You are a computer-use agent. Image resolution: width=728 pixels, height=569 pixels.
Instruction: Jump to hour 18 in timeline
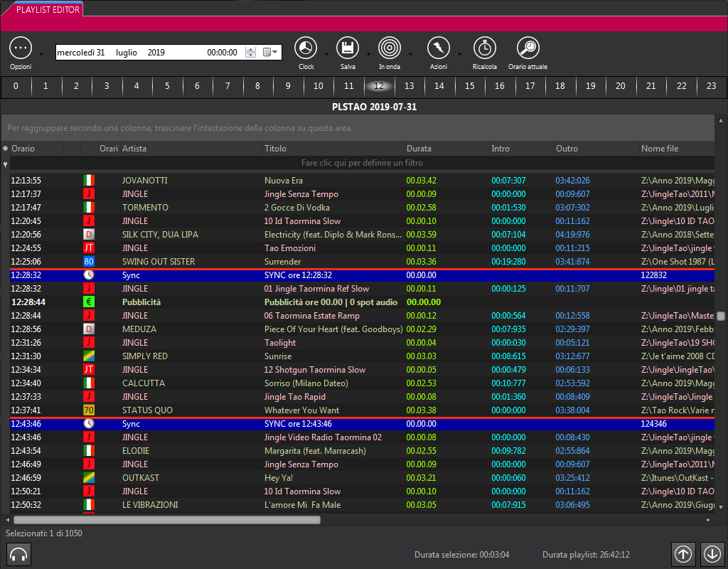560,86
